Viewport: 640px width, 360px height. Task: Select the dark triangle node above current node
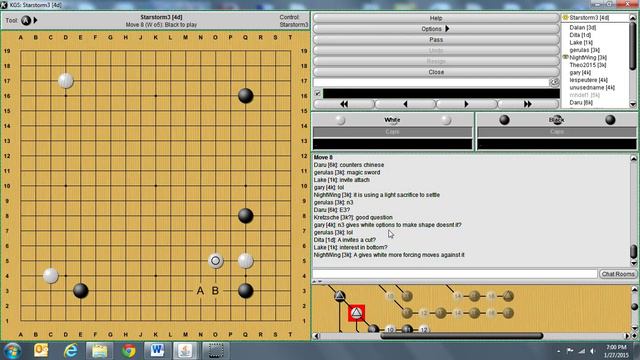coord(340,296)
